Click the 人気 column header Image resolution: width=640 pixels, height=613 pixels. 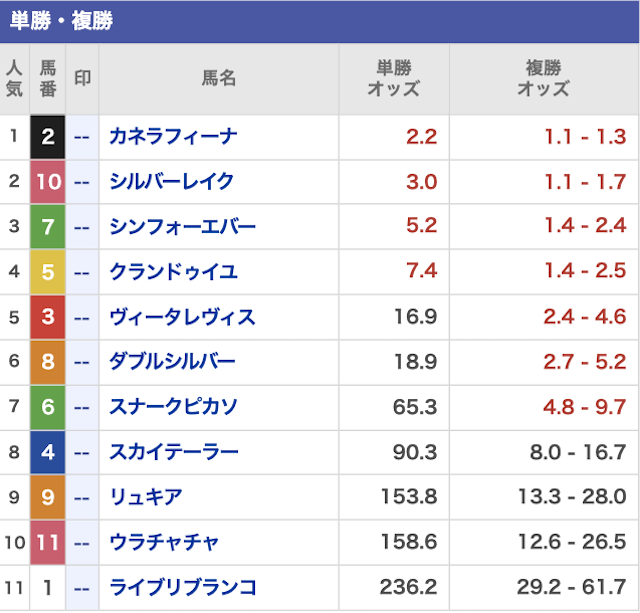[x=14, y=78]
